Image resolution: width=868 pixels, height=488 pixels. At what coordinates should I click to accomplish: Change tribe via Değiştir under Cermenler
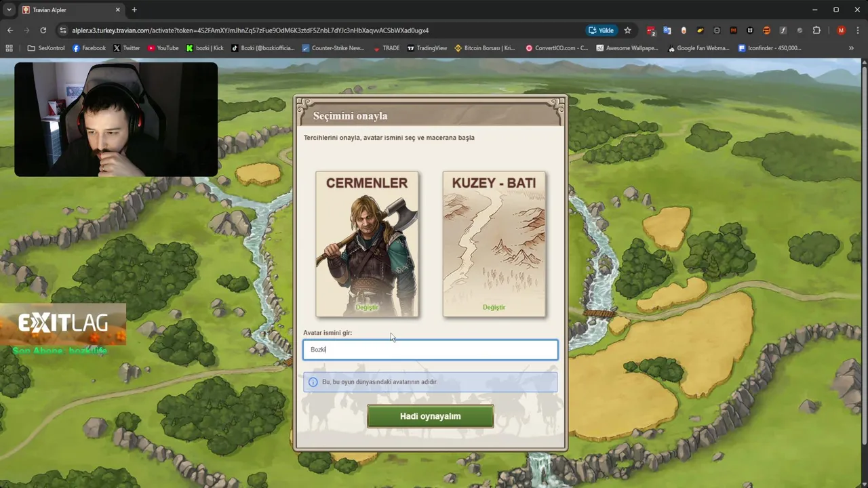tap(367, 307)
